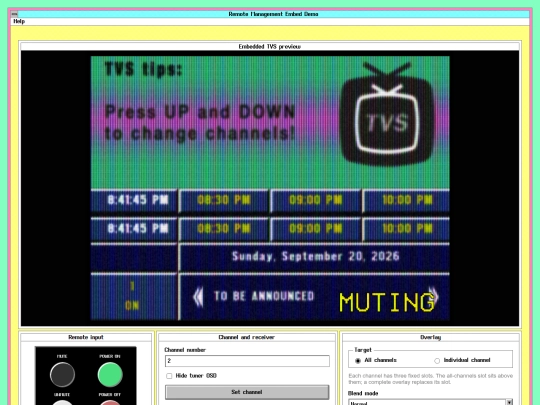Open the Help menu
The width and height of the screenshot is (540, 405).
(19, 21)
